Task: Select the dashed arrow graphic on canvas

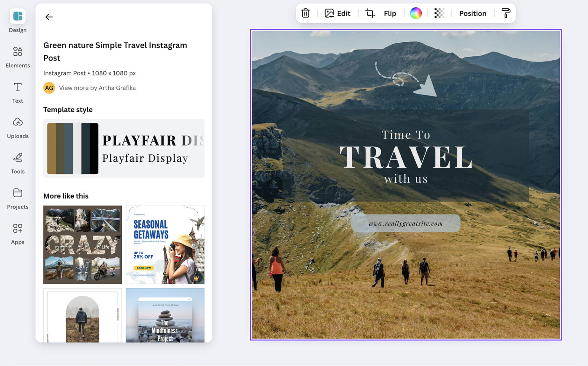Action: point(406,79)
